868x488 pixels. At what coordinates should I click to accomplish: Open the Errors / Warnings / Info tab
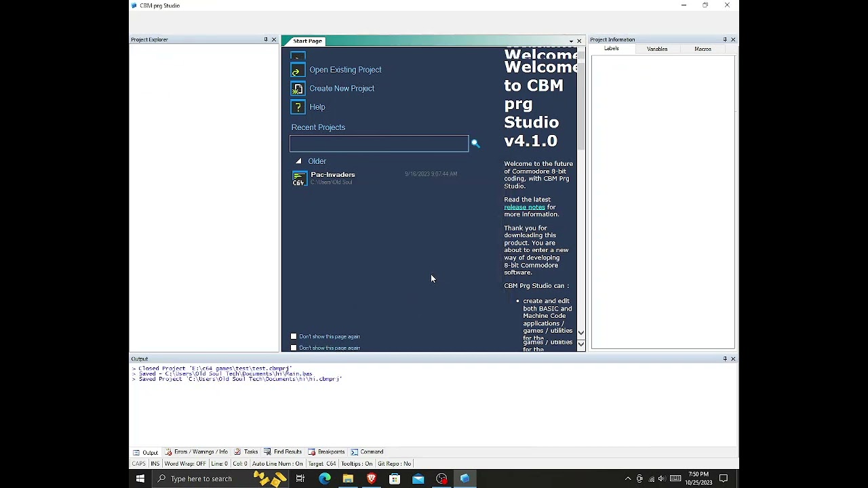tap(197, 452)
